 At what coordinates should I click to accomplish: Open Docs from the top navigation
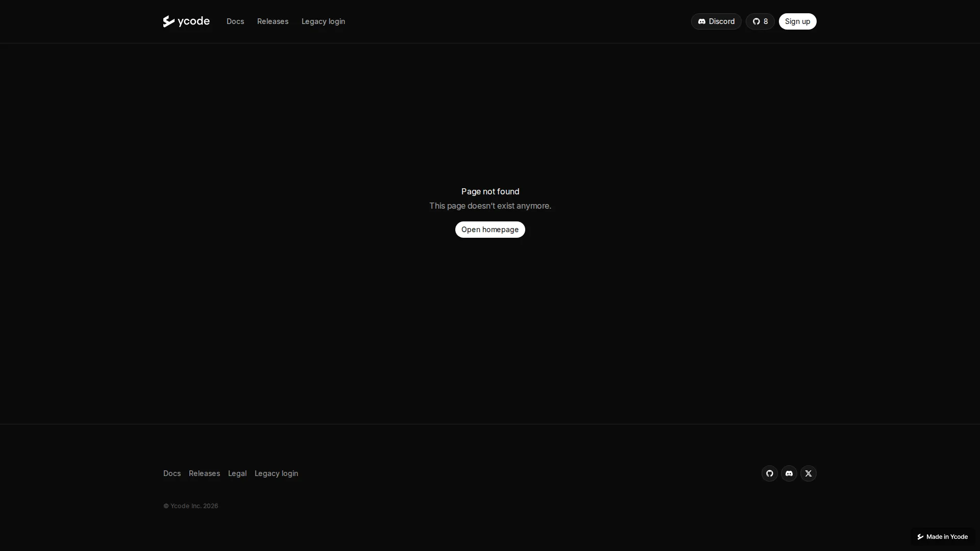click(235, 21)
